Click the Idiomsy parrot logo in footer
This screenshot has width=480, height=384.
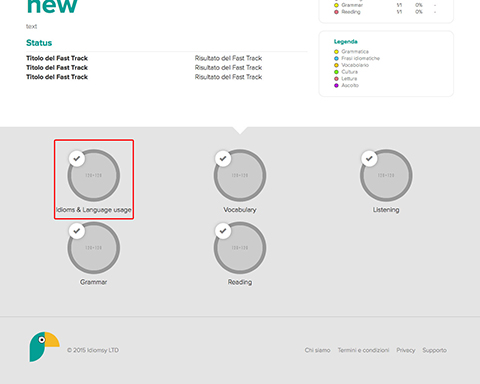coord(44,346)
